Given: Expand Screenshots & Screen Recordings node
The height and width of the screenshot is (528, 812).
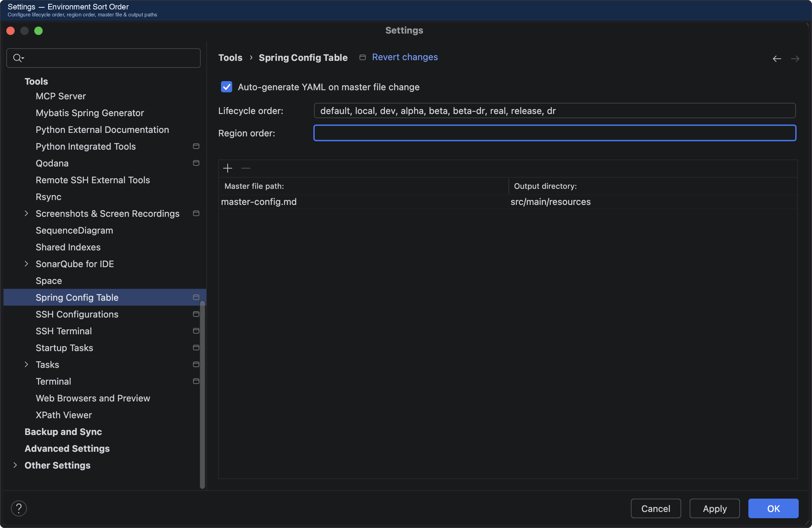Looking at the screenshot, I should click(26, 213).
